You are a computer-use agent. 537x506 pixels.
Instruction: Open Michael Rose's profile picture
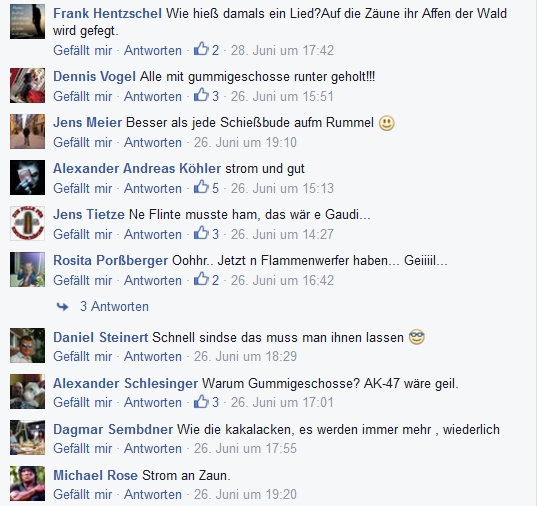[x=27, y=483]
